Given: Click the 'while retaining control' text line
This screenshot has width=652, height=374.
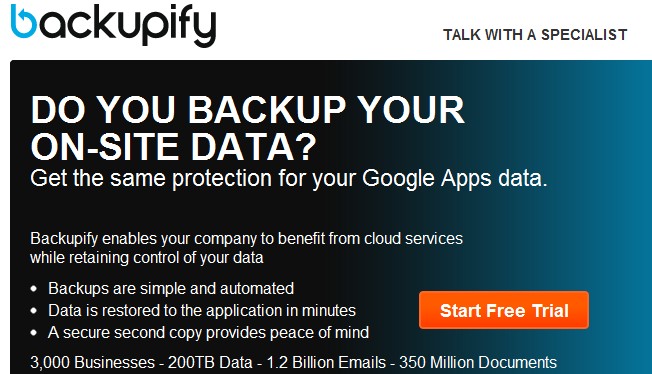Looking at the screenshot, I should (147, 258).
